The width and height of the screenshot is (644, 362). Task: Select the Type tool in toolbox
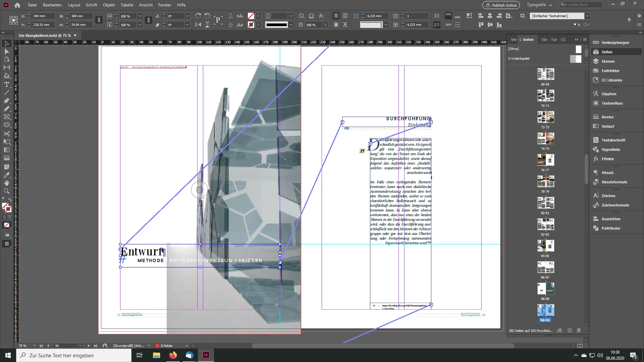(x=6, y=84)
